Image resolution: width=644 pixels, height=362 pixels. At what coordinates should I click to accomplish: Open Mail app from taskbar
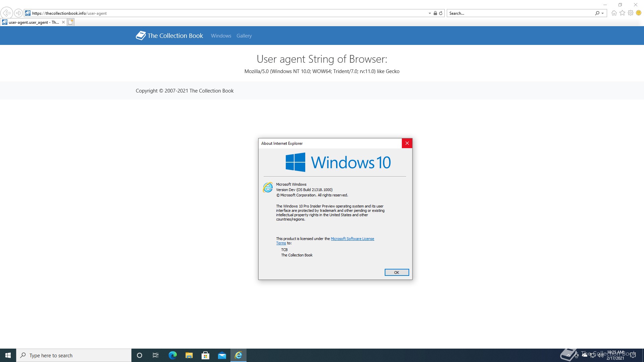pos(222,355)
